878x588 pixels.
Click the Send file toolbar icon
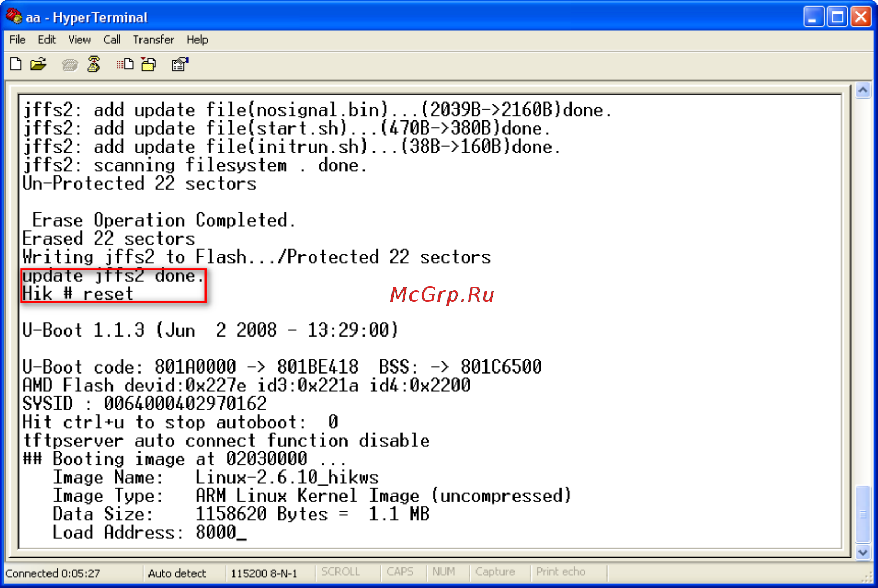click(125, 64)
